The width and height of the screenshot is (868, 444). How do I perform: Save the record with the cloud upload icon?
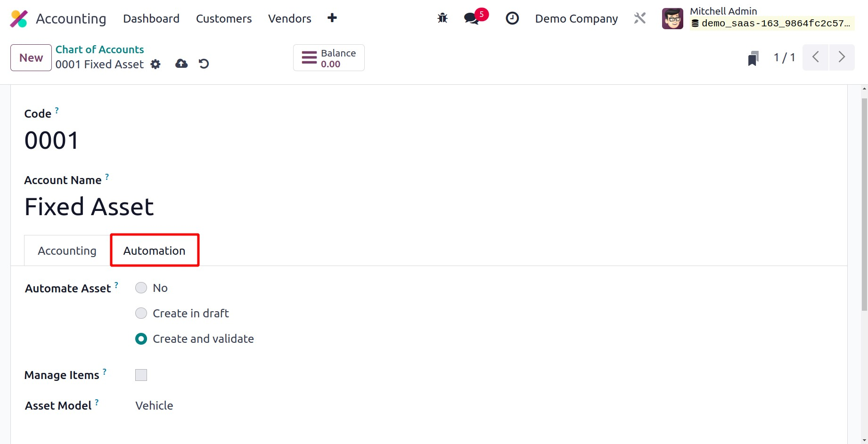(181, 64)
